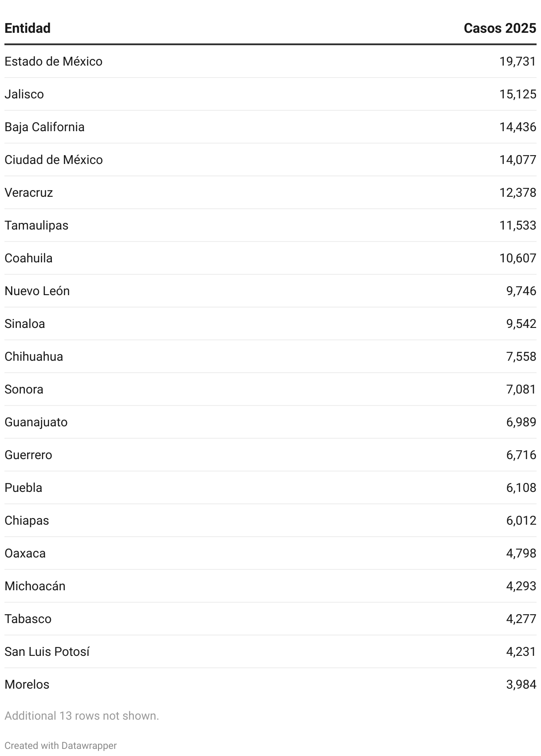This screenshot has width=541, height=756.
Task: Click the Guerrero value 6,716
Action: 521,455
